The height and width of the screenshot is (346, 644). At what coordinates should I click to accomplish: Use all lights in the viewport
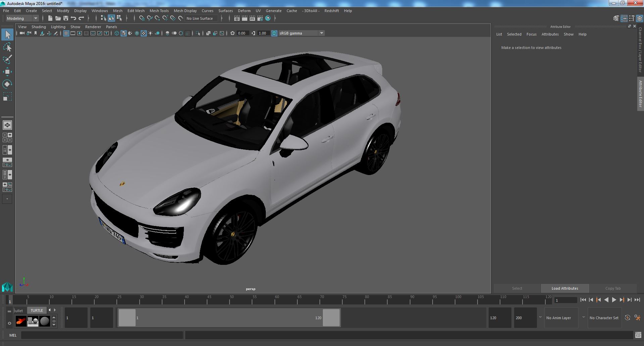[150, 33]
